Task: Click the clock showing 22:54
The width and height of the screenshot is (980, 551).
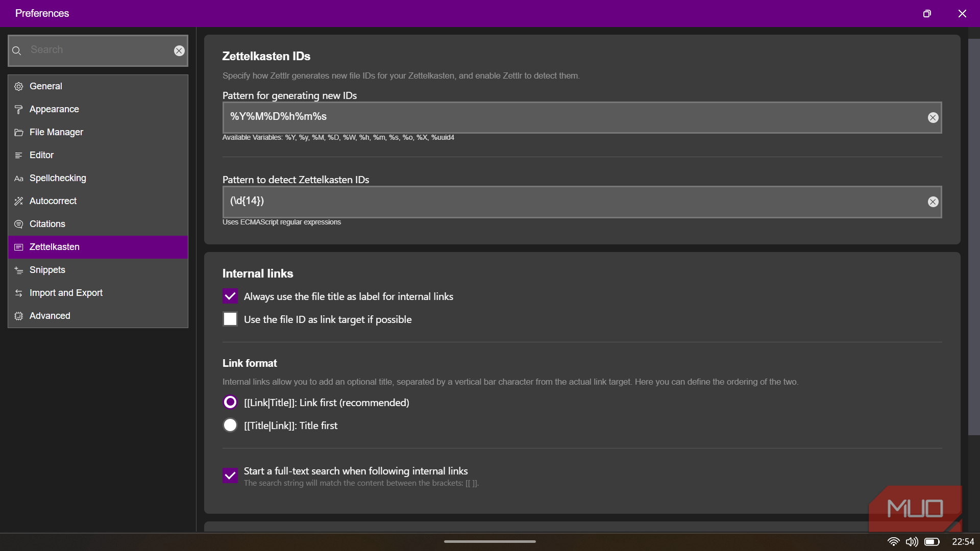Action: (963, 542)
